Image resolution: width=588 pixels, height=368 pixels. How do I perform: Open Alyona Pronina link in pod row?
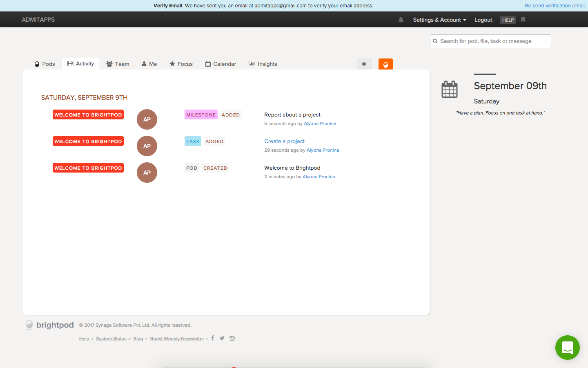pos(318,177)
